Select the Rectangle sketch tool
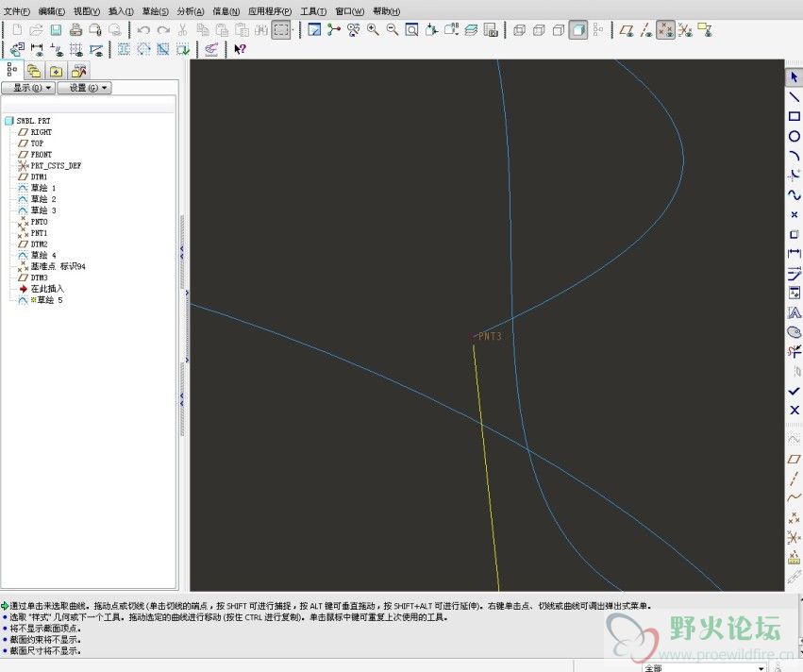The width and height of the screenshot is (803, 672). (x=794, y=117)
